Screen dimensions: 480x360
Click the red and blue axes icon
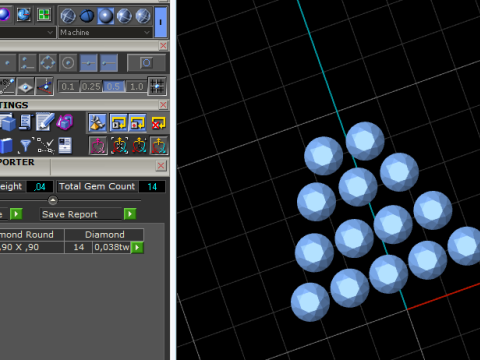[x=44, y=86]
